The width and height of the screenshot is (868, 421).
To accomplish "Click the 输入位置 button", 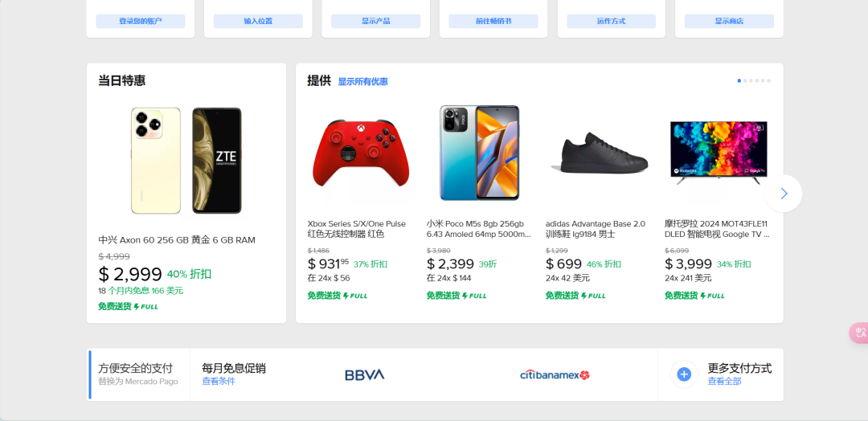I will click(258, 21).
